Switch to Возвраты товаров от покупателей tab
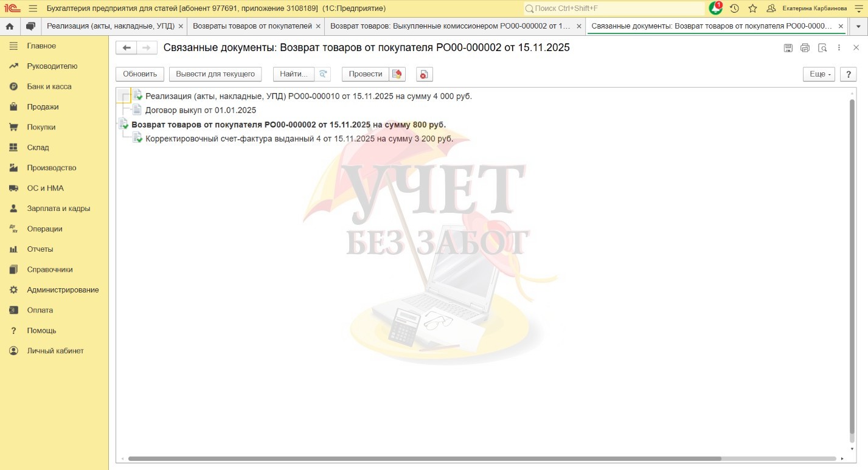Image resolution: width=868 pixels, height=470 pixels. pos(252,26)
